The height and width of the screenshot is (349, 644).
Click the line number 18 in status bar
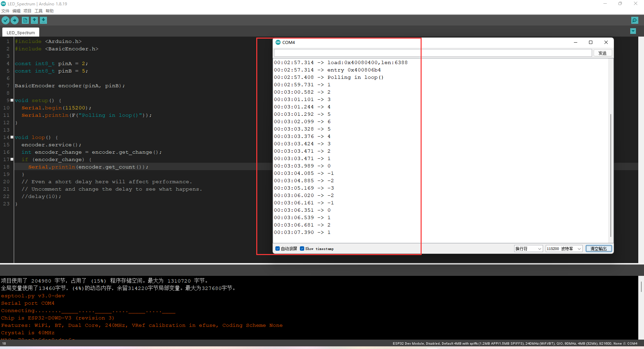(x=4, y=344)
